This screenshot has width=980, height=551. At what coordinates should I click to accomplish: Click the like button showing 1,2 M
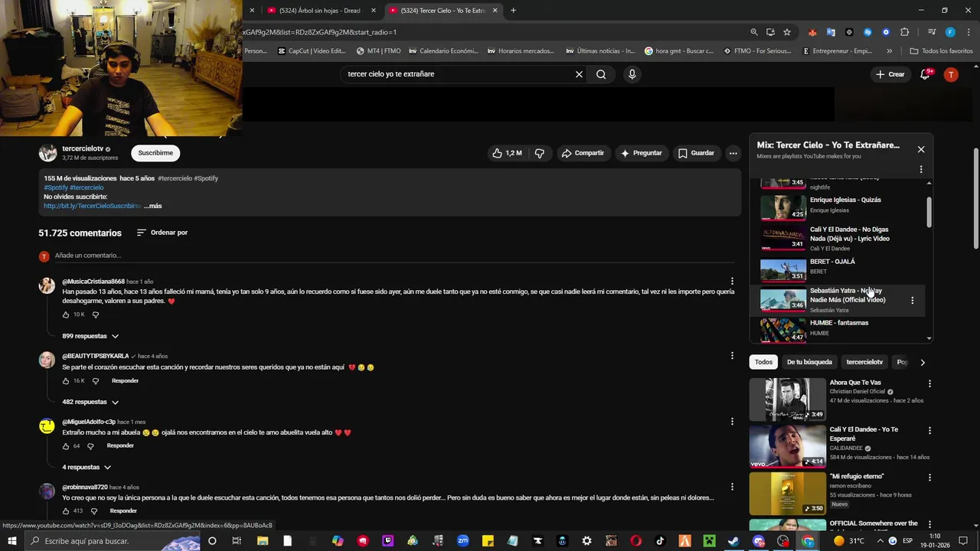507,153
